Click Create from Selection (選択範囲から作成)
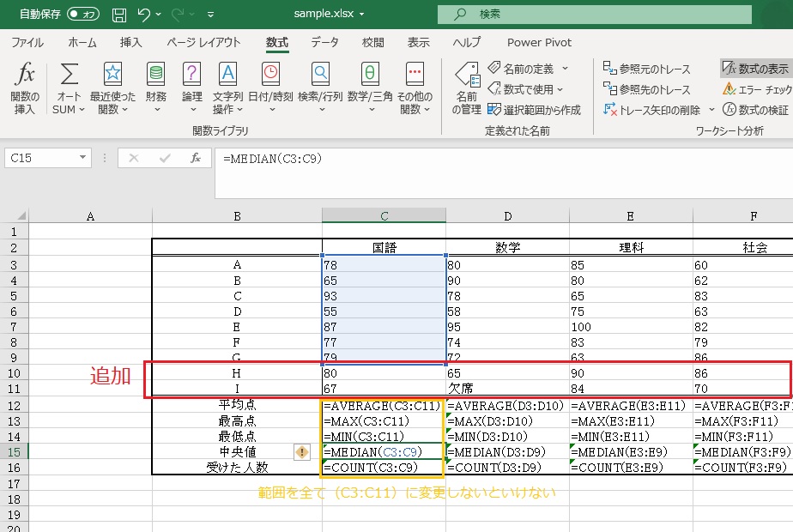Viewport: 793px width, 532px height. click(x=534, y=110)
